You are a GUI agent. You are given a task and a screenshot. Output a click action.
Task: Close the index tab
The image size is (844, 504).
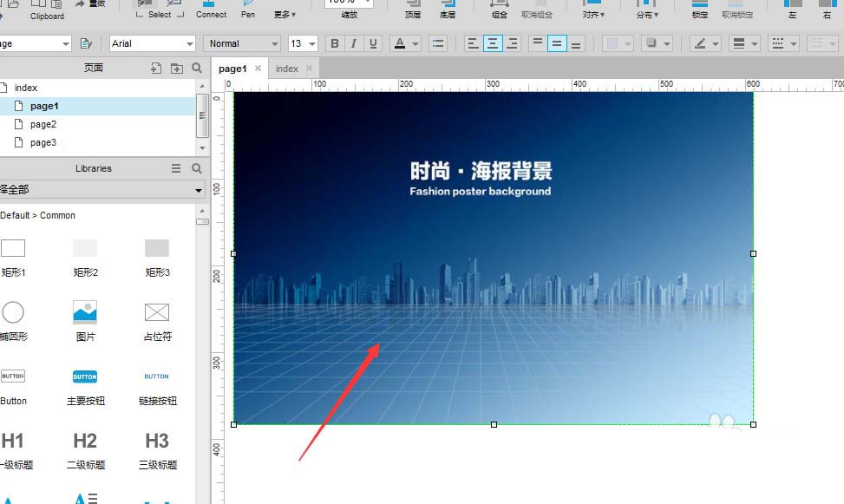(x=309, y=68)
